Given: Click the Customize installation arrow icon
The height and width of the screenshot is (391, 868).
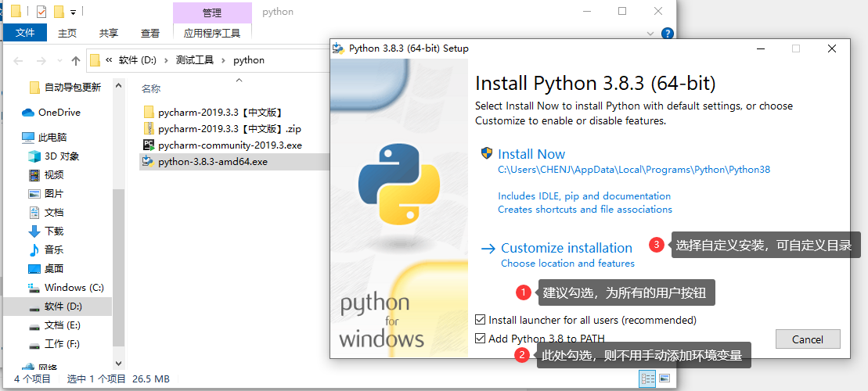Looking at the screenshot, I should coord(488,249).
